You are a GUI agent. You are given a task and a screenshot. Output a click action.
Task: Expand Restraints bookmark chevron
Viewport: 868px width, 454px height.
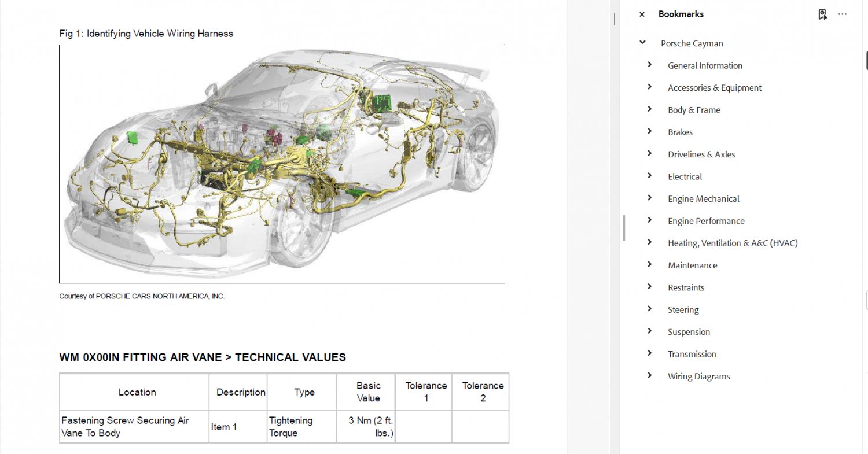[650, 287]
